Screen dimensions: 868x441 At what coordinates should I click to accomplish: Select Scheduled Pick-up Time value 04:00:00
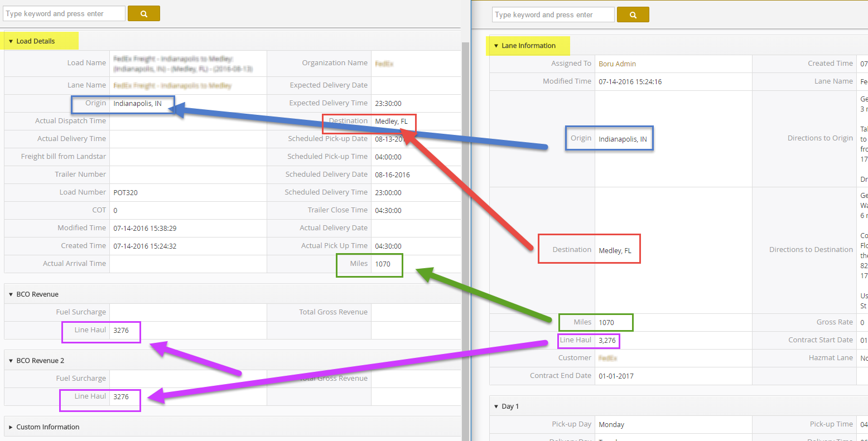click(388, 157)
